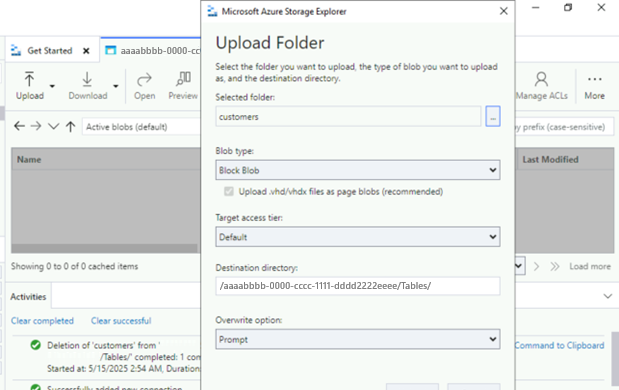Navigate up one directory level
Screen dimensions: 619x390
click(70, 126)
